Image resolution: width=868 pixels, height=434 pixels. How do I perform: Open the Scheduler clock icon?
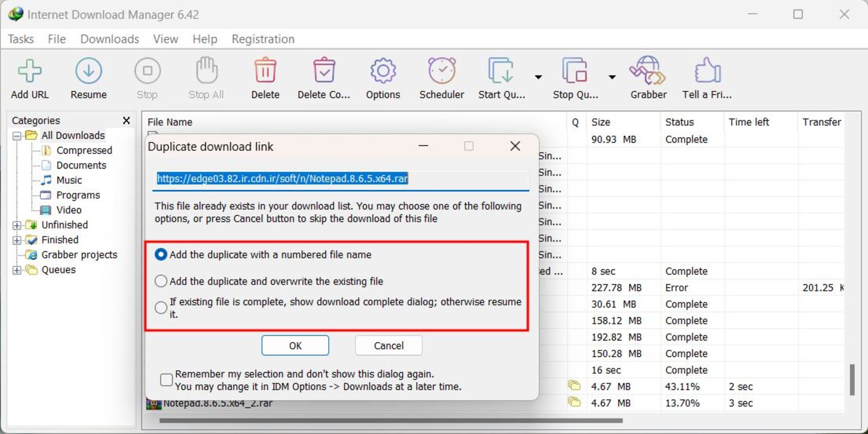point(442,70)
